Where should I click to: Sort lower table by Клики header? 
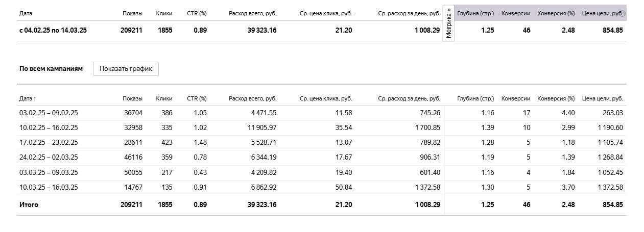coord(164,98)
